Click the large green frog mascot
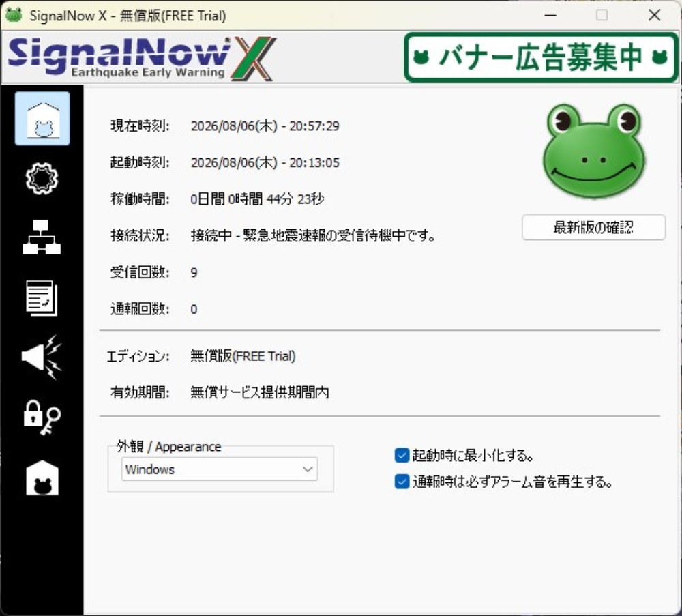Viewport: 682px width, 616px height. coord(594,151)
